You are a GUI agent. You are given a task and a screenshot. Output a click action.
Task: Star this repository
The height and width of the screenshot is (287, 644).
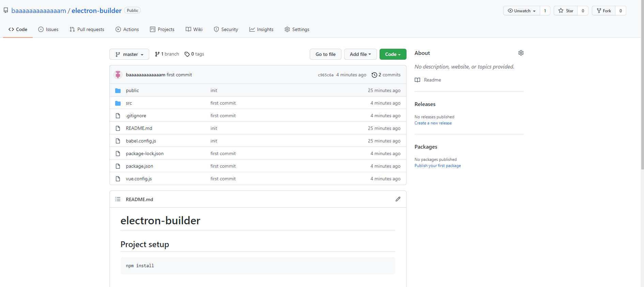(566, 11)
